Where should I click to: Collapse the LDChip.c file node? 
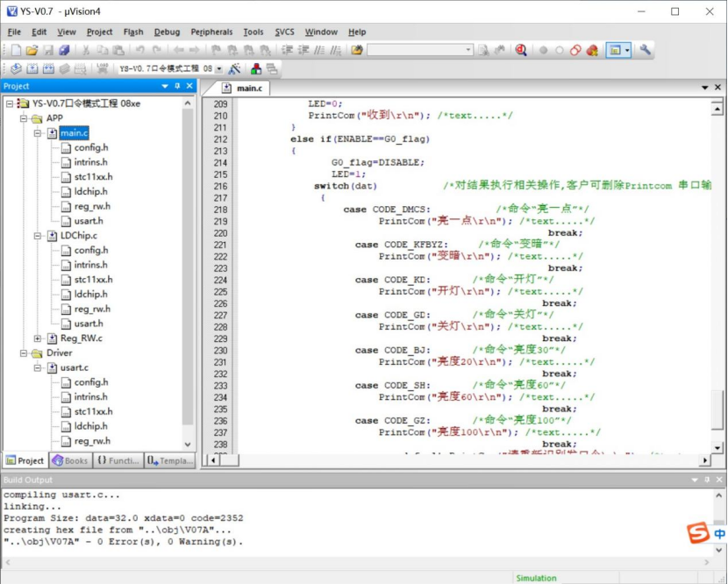[x=38, y=236]
